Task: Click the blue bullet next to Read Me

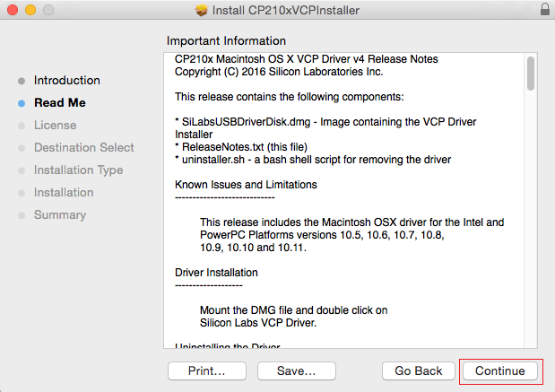Action: (x=22, y=103)
